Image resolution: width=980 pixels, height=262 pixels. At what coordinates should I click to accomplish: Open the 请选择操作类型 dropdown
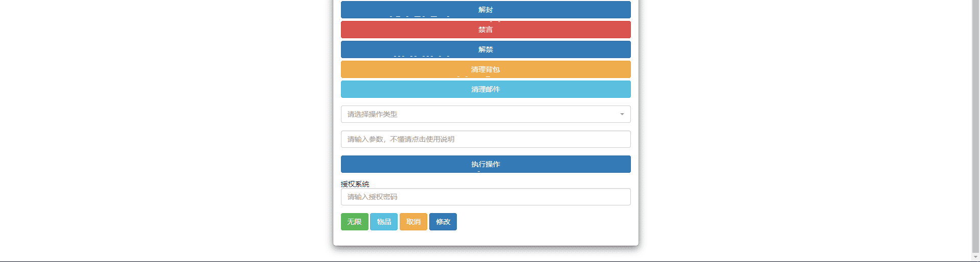coord(485,114)
